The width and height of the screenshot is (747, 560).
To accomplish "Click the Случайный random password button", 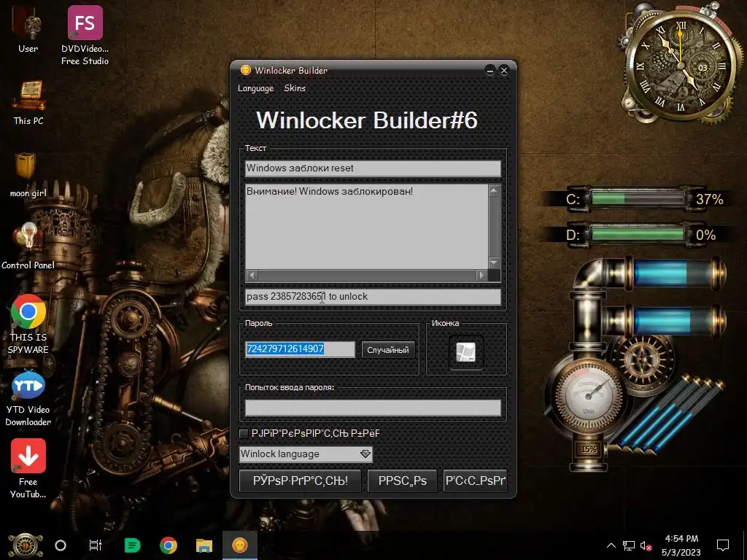I will pyautogui.click(x=388, y=350).
